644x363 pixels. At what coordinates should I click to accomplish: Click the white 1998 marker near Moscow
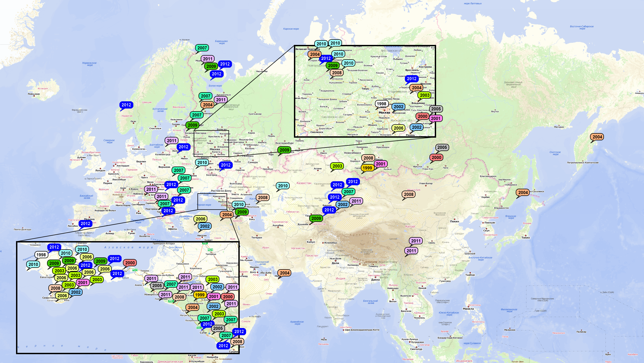[x=381, y=104]
